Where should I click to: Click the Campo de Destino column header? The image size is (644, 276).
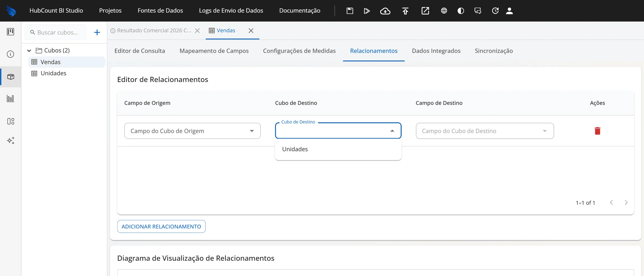pos(439,103)
